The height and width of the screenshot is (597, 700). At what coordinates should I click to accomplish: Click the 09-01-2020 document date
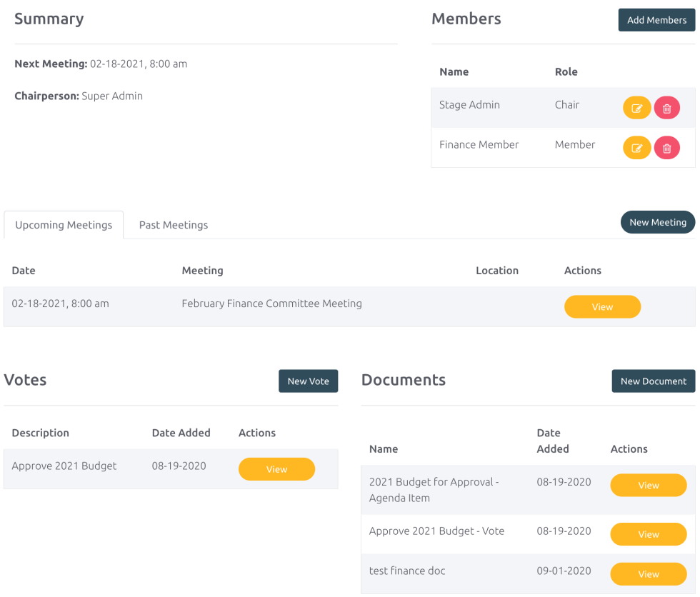564,571
